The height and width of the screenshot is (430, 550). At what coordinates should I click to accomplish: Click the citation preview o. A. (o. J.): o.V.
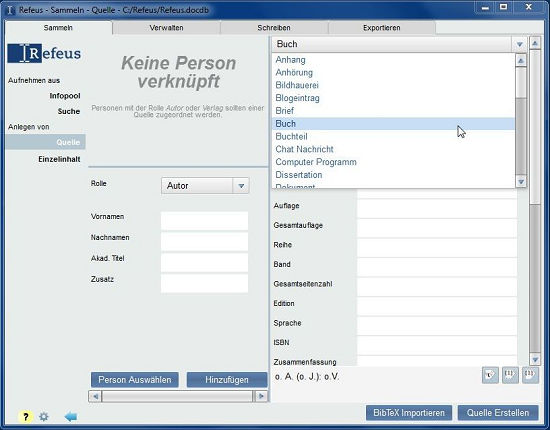(307, 377)
